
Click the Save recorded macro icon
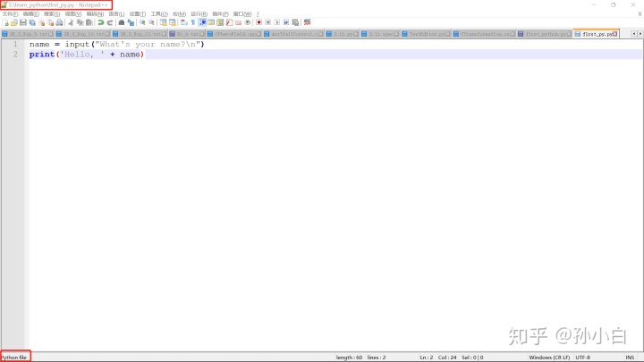click(x=295, y=22)
